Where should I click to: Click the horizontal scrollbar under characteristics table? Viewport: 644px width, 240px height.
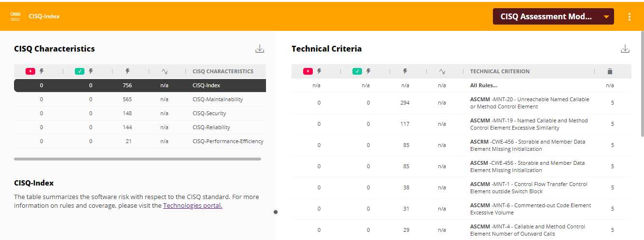(138, 159)
